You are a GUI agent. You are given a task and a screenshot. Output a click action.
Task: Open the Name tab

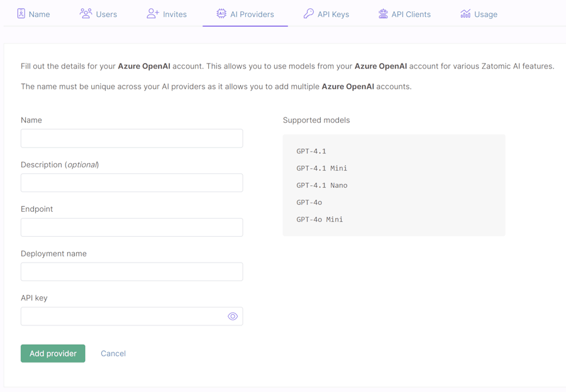(x=33, y=14)
